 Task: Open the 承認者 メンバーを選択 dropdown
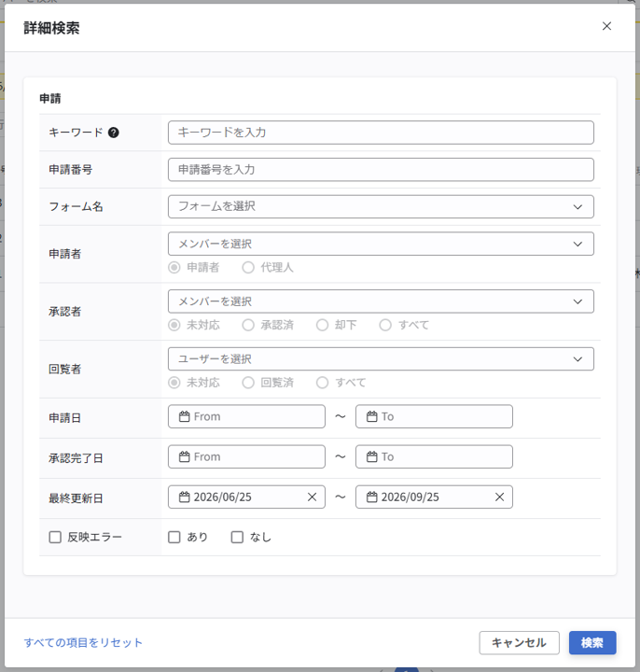coord(381,301)
